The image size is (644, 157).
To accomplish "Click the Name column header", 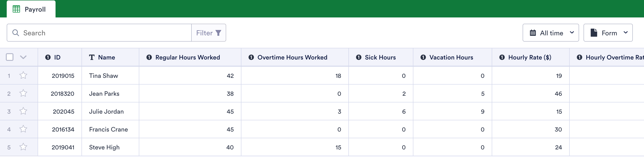I will pos(107,57).
